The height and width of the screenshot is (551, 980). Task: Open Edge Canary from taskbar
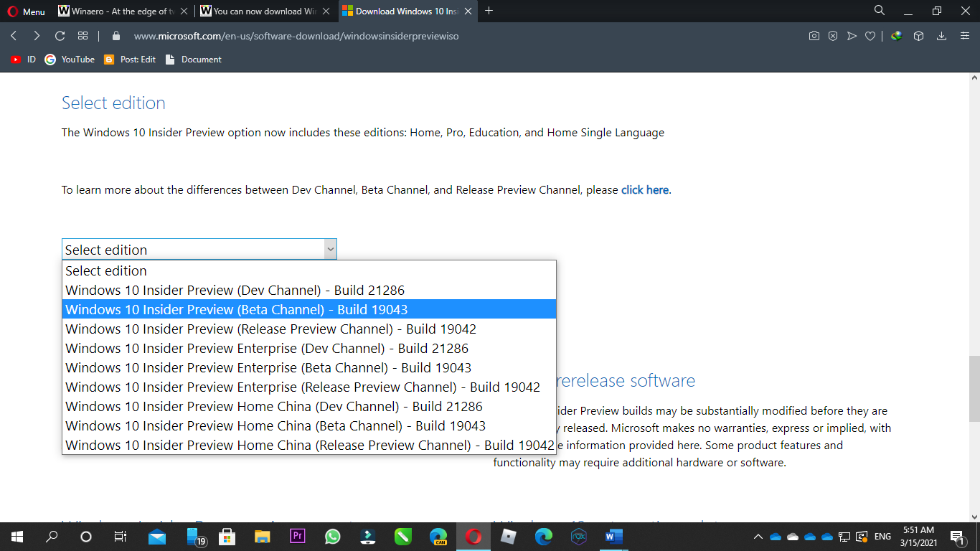point(438,537)
